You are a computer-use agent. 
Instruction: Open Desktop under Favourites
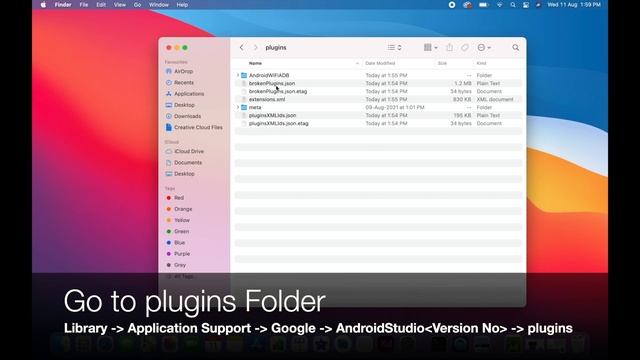[x=184, y=105]
